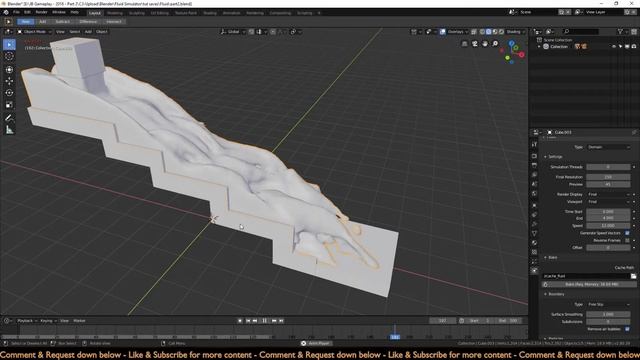Toggle the Overlays display button icon
Image resolution: width=640 pixels, height=360 pixels.
tap(442, 32)
